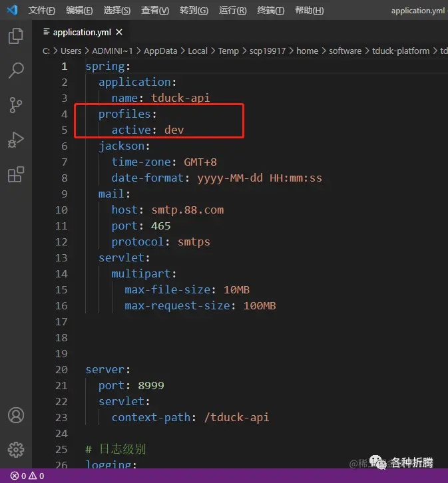Image resolution: width=448 pixels, height=483 pixels.
Task: Open the Accounts menu icon
Action: 16,415
